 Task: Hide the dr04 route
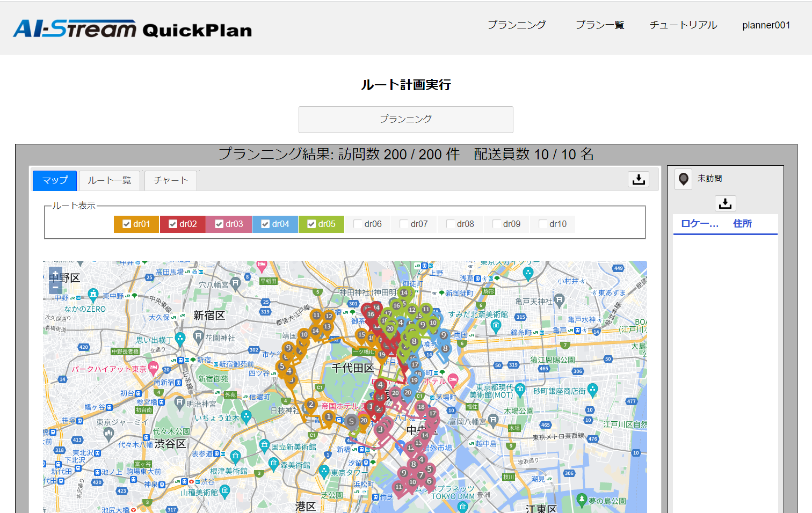(x=265, y=224)
